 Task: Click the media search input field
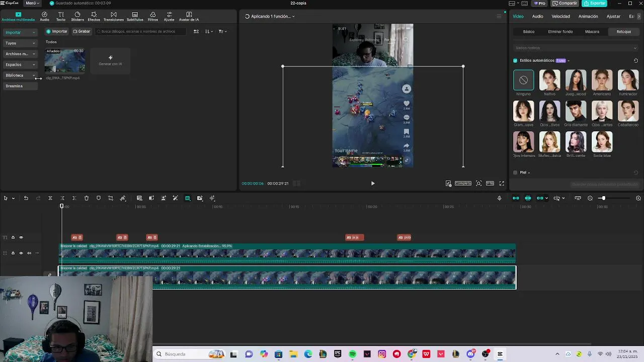tap(141, 32)
